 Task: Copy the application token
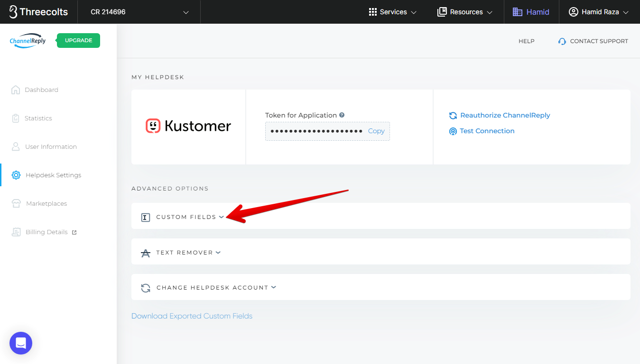tap(376, 131)
